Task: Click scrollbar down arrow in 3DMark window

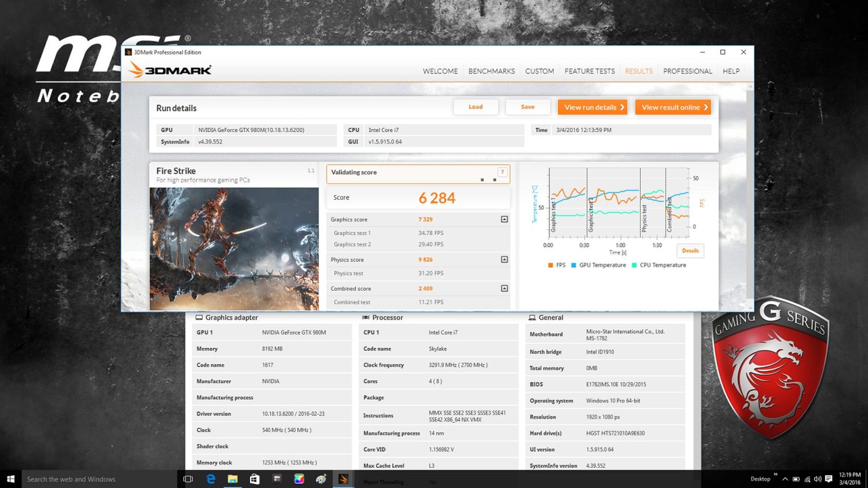Action: tap(750, 308)
